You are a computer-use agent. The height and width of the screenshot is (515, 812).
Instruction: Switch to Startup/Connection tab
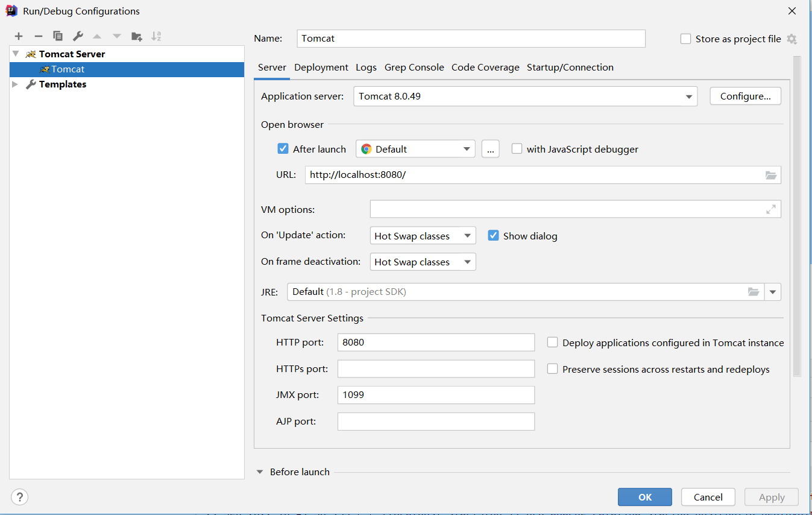(x=570, y=68)
